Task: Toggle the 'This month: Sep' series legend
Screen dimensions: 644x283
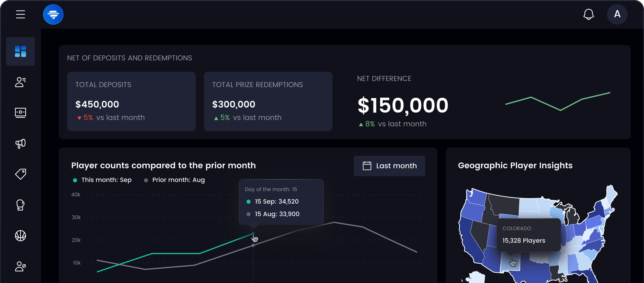Action: point(106,180)
